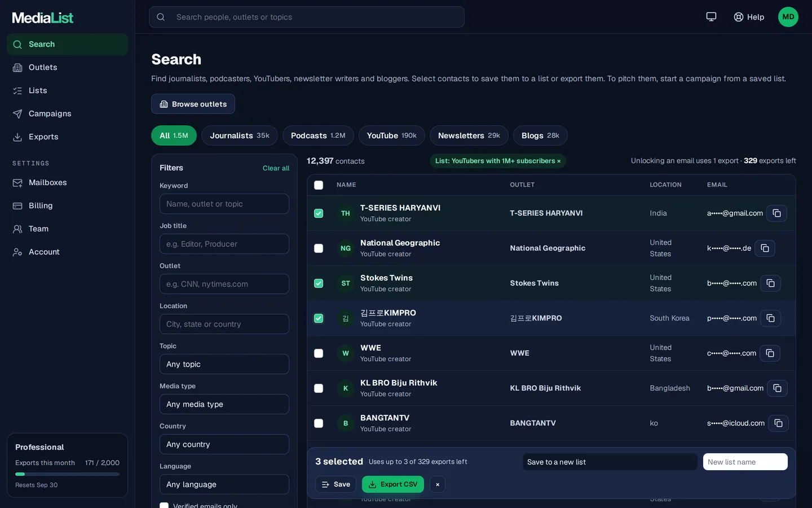
Task: Copy email for BANGTANTV row
Action: point(778,423)
